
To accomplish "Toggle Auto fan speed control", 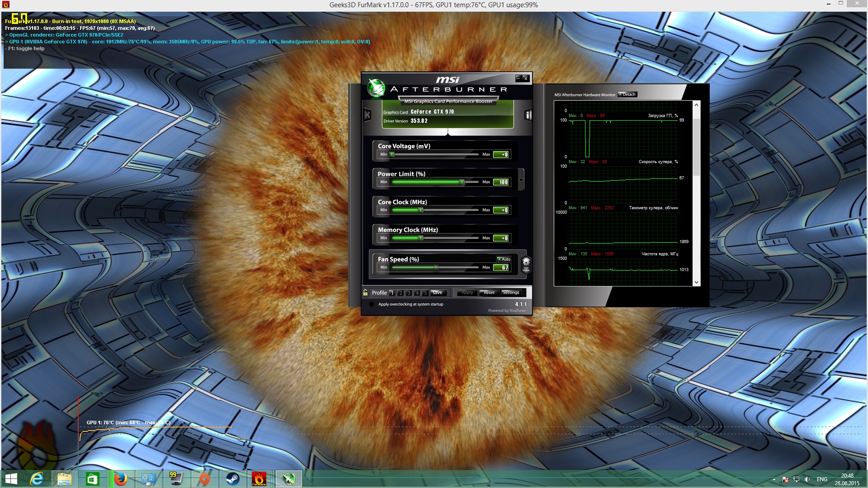I will 503,259.
